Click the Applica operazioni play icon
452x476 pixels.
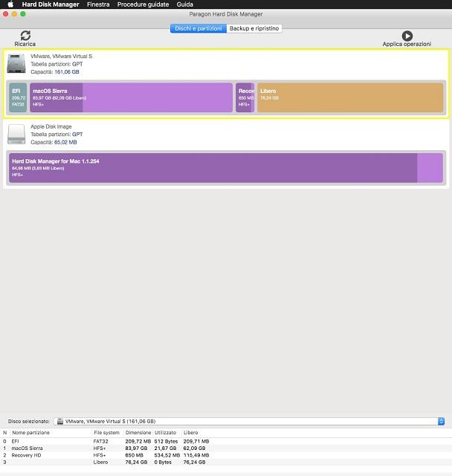pos(407,36)
